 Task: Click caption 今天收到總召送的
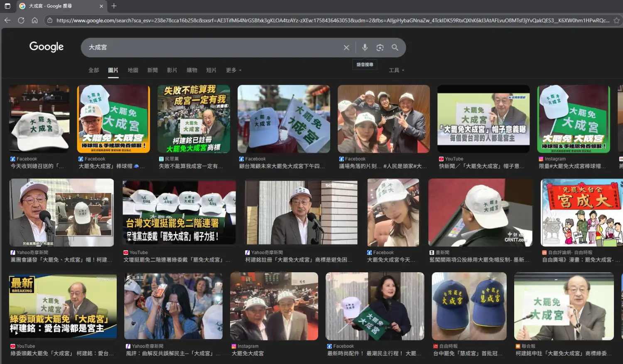[x=38, y=166]
